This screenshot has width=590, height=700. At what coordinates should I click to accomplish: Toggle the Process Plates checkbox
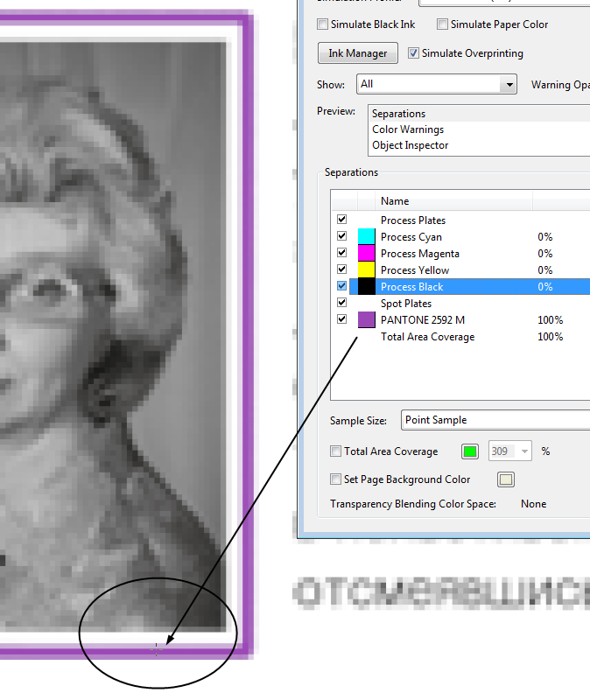click(x=342, y=220)
